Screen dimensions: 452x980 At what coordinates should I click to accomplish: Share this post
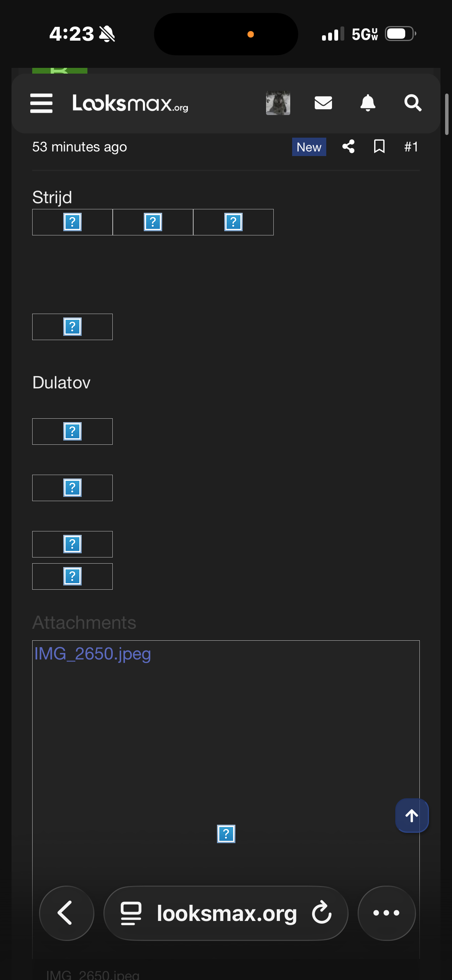(x=348, y=146)
